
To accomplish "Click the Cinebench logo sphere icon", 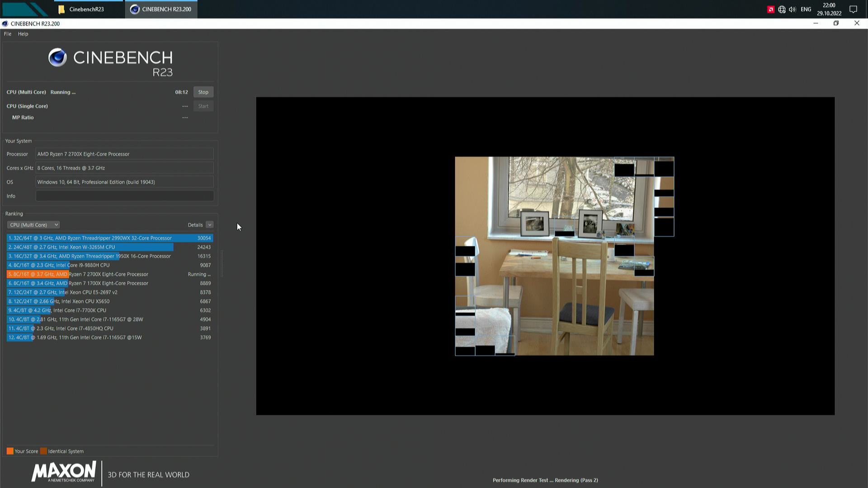I will [x=57, y=58].
